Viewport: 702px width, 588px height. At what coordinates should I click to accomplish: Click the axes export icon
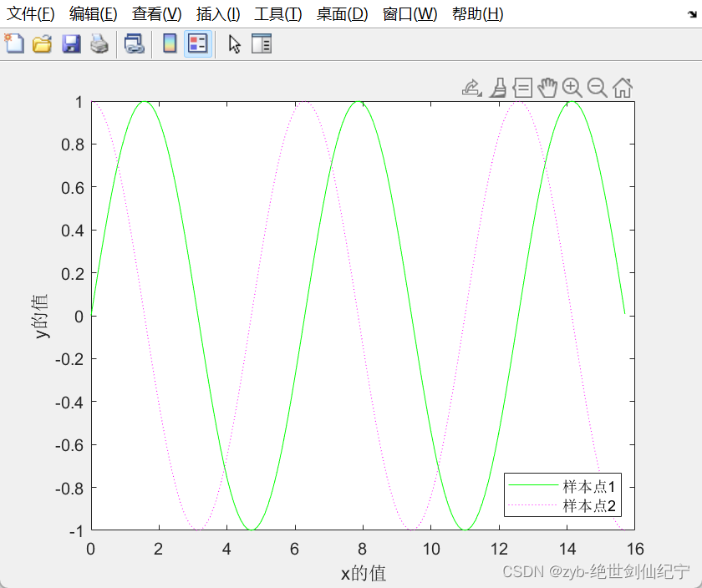click(472, 88)
